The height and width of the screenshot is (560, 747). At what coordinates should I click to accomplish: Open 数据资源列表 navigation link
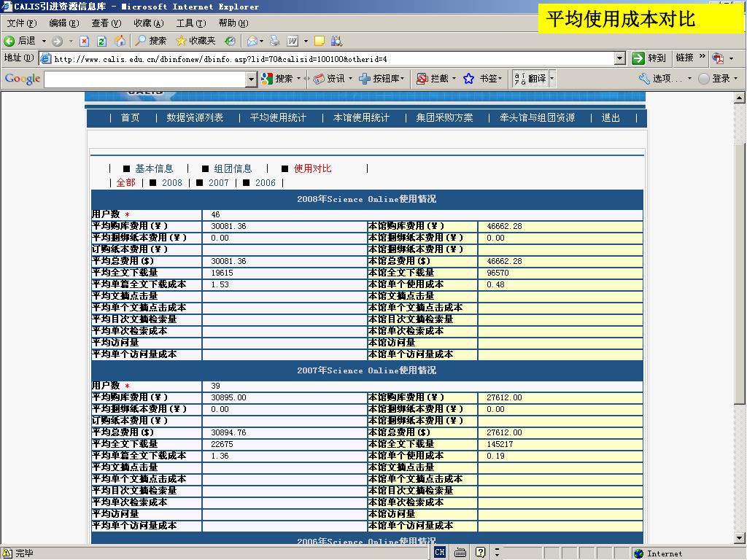pyautogui.click(x=195, y=117)
